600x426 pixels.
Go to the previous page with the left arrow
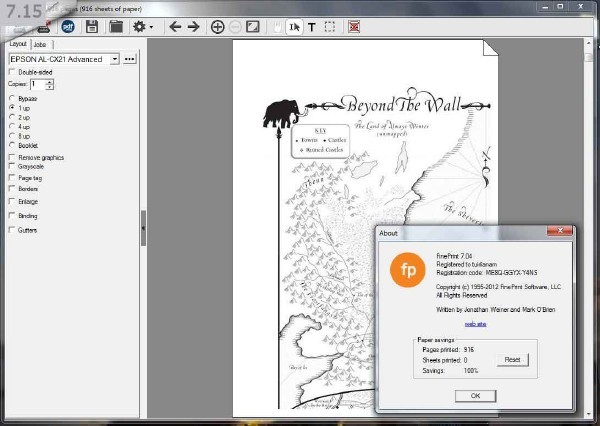pos(175,27)
